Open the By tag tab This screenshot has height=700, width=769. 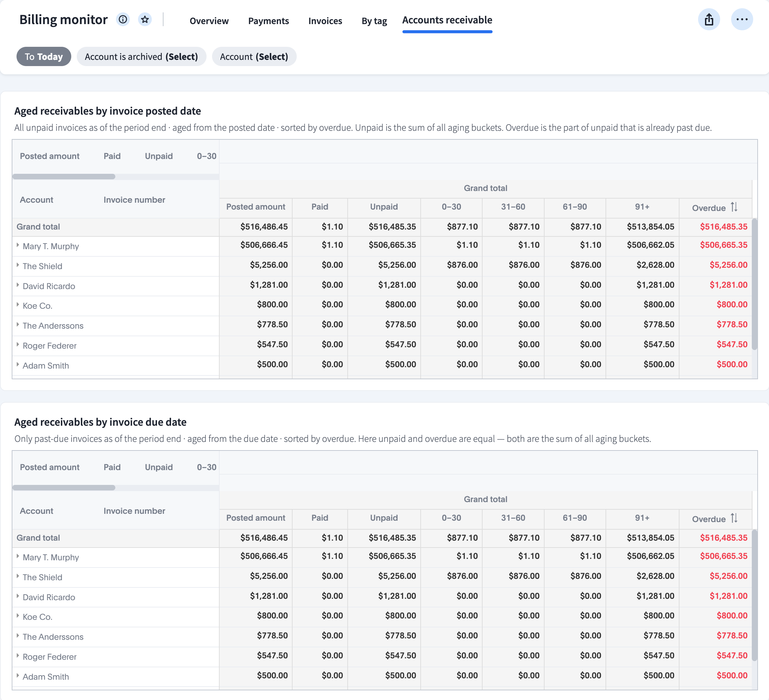[374, 21]
